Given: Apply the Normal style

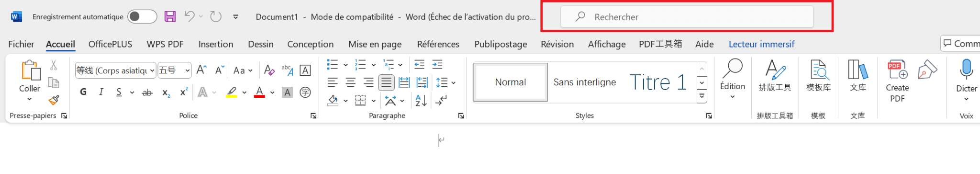Looking at the screenshot, I should pos(511,82).
